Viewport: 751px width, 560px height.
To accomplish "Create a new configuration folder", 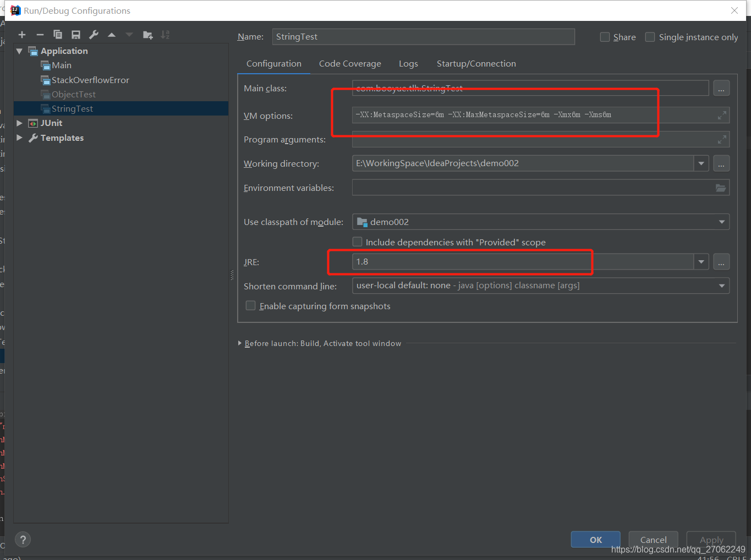I will [147, 34].
